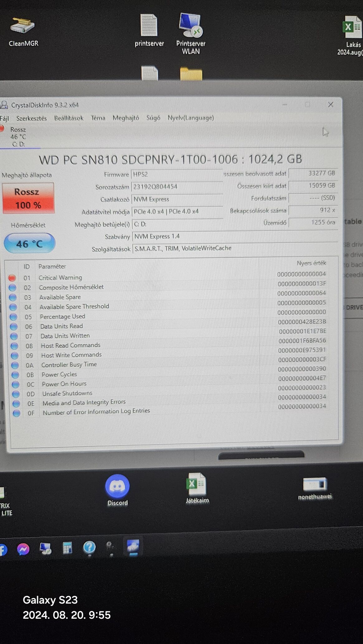
Task: Select the Data Units Read row
Action: click(x=169, y=324)
